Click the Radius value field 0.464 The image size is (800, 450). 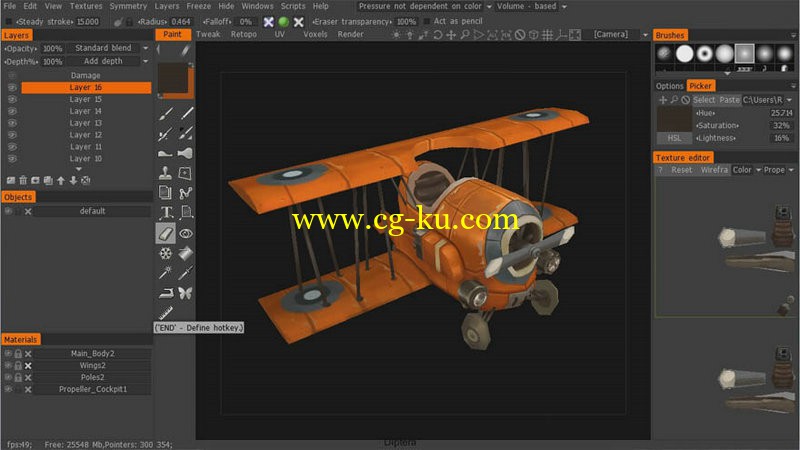tap(181, 22)
